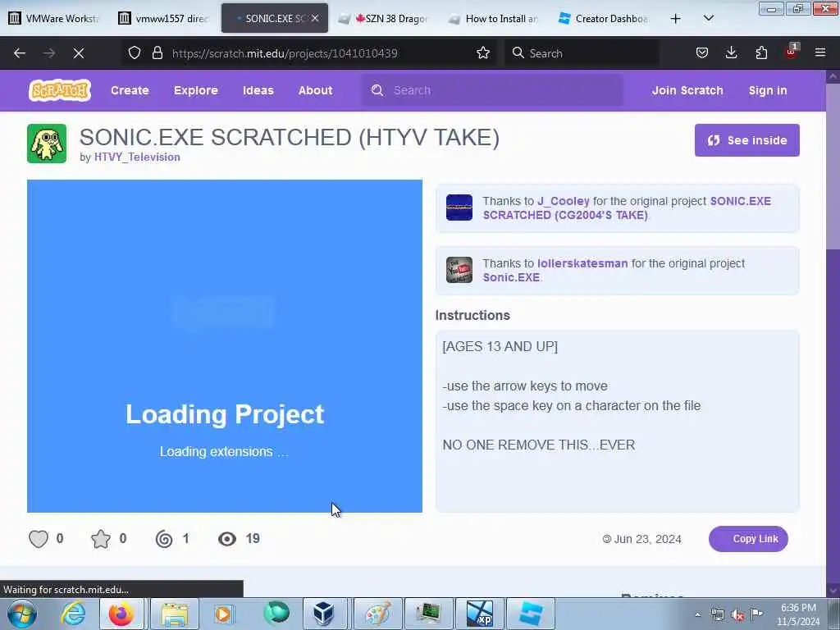Open the extensions puzzle piece icon
This screenshot has height=630, width=840.
click(761, 52)
